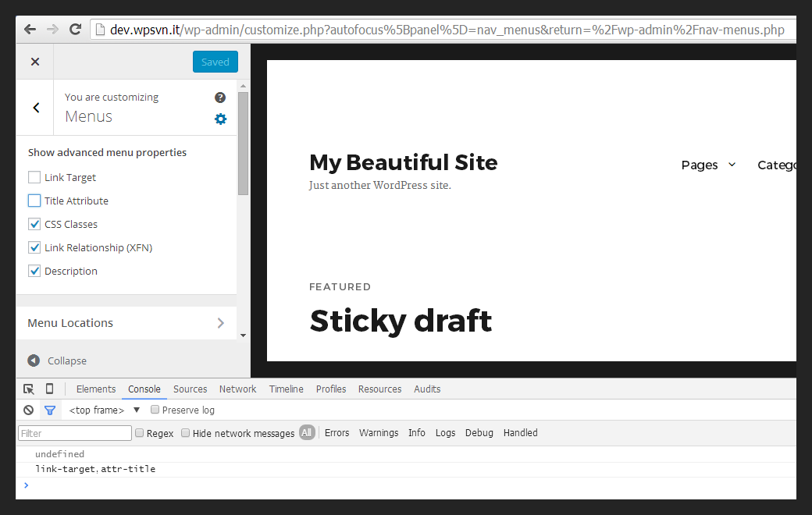Switch to the Resources tab
This screenshot has width=812, height=515.
click(x=379, y=389)
